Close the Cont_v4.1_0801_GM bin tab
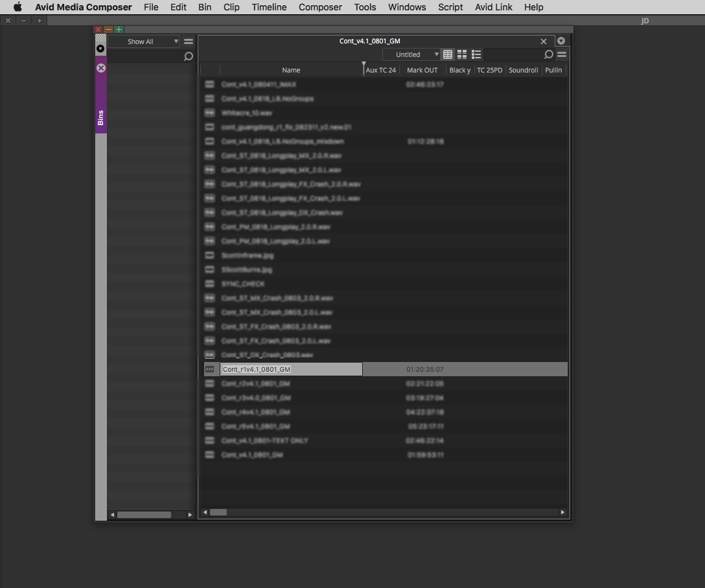This screenshot has height=588, width=705. [544, 41]
